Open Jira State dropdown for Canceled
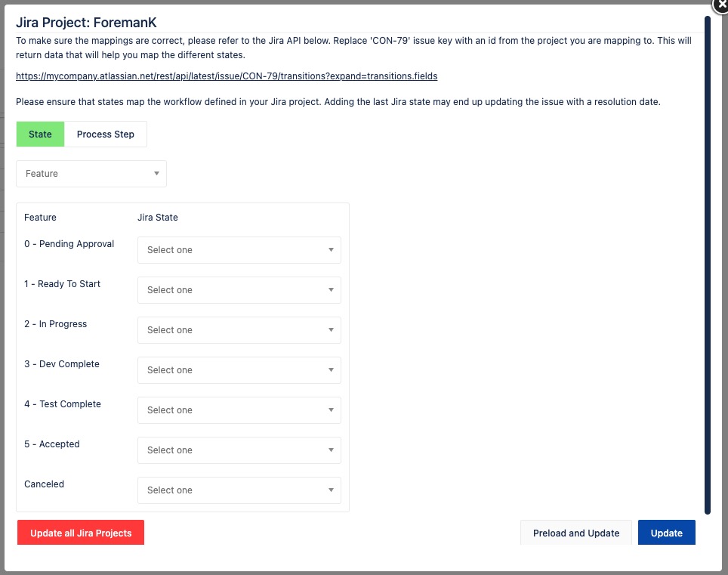Image resolution: width=728 pixels, height=575 pixels. pos(239,490)
